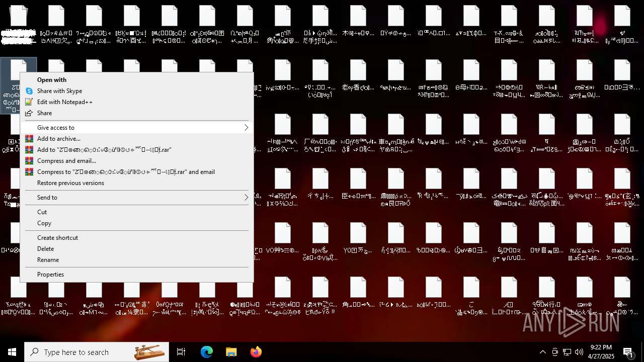The image size is (644, 362).
Task: Launch Microsoft Edge from taskbar
Action: point(207,352)
